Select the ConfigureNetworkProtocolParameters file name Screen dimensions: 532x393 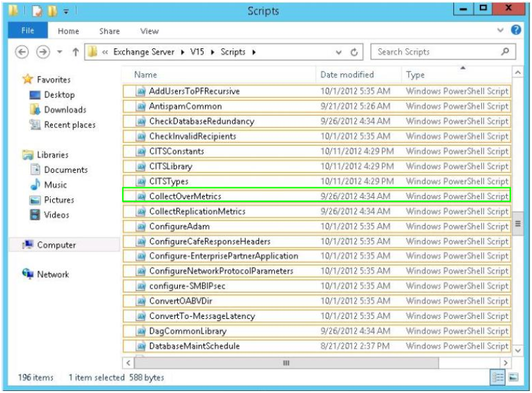pos(221,271)
